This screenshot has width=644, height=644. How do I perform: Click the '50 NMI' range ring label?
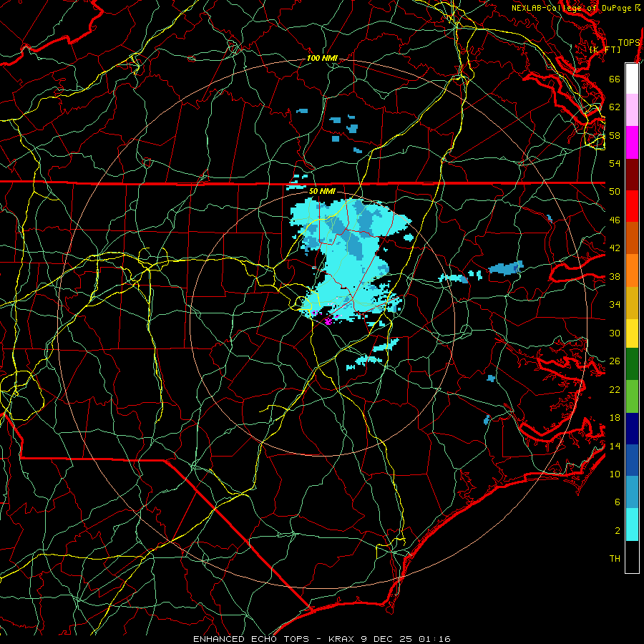(322, 191)
